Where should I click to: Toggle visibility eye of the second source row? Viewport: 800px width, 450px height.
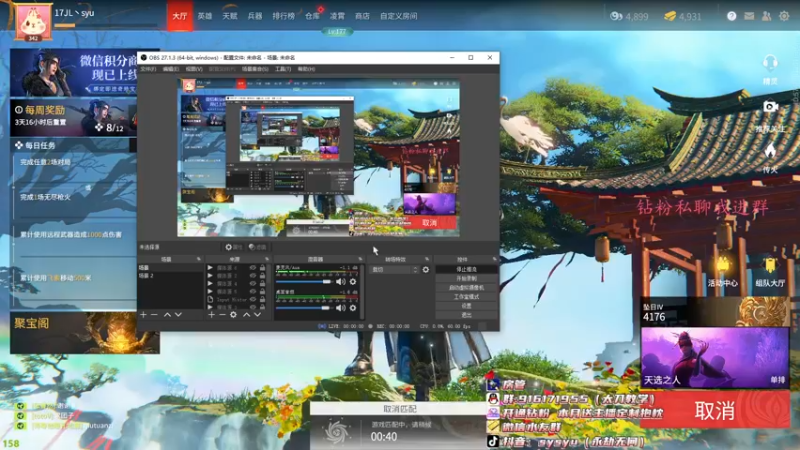click(x=253, y=276)
